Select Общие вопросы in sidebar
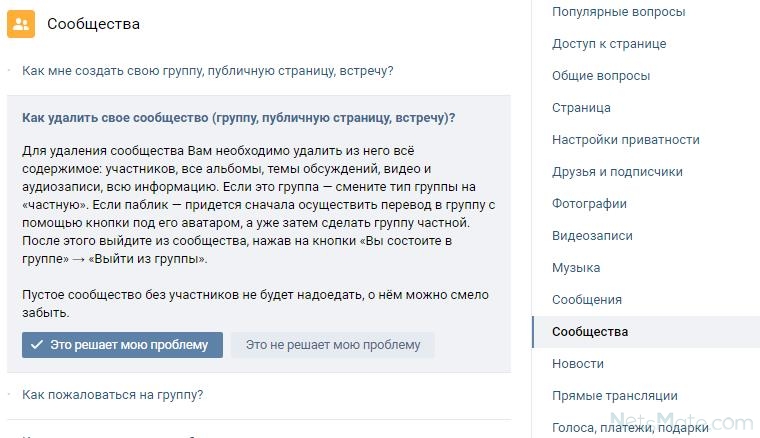Image resolution: width=760 pixels, height=438 pixels. click(x=601, y=76)
